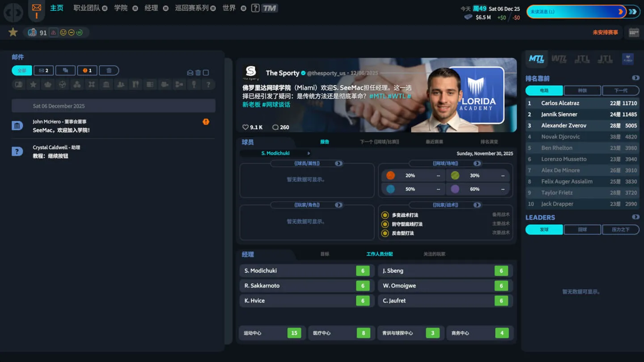Toggle the 玩家/战术 panel switch

pos(477,205)
